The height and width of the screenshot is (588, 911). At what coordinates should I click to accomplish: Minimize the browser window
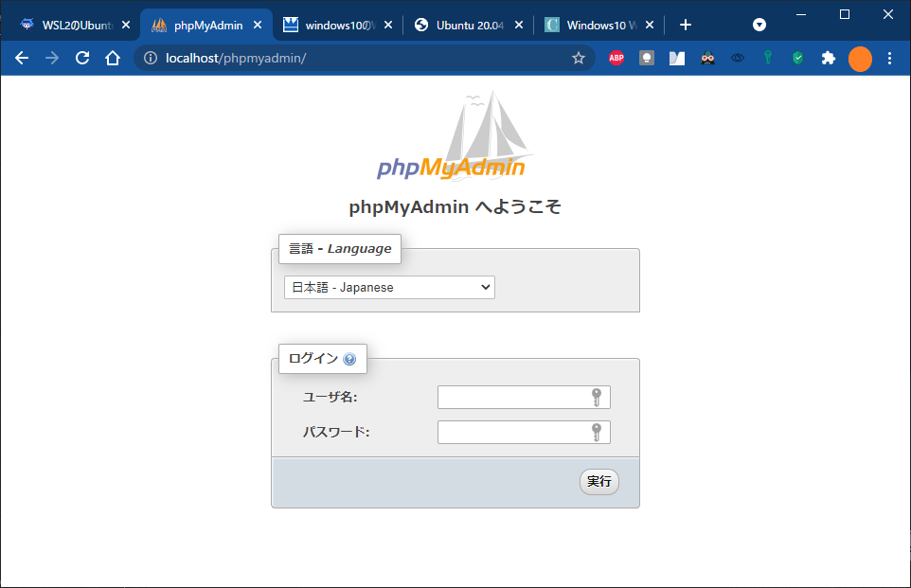[801, 14]
